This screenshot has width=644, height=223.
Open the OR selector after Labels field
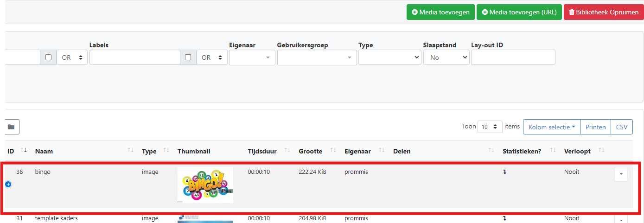(x=212, y=57)
